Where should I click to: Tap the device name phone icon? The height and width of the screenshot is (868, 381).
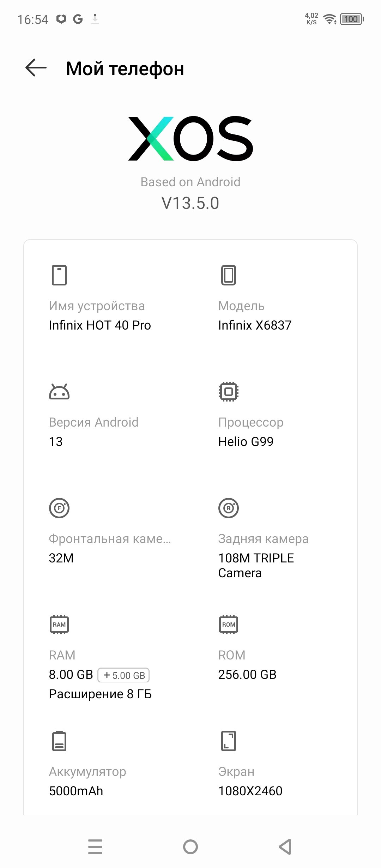(x=59, y=275)
